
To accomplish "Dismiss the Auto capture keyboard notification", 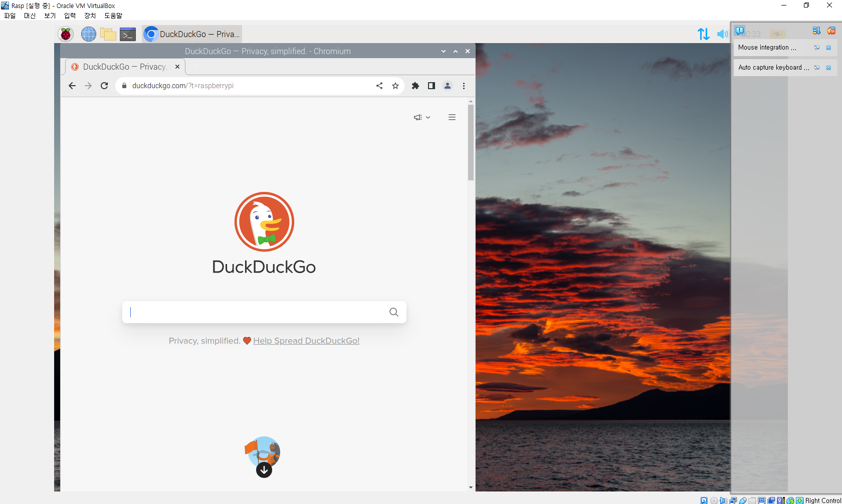I will click(x=828, y=68).
